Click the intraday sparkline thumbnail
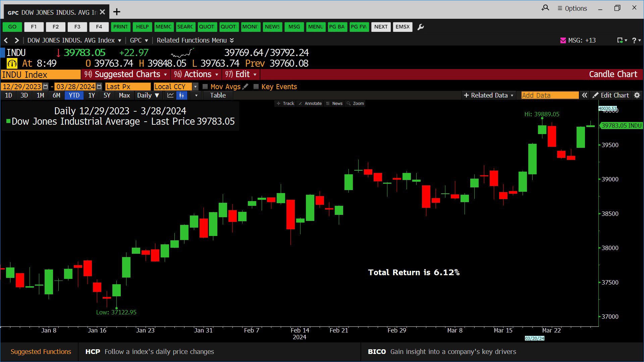This screenshot has width=644, height=362. (x=182, y=53)
